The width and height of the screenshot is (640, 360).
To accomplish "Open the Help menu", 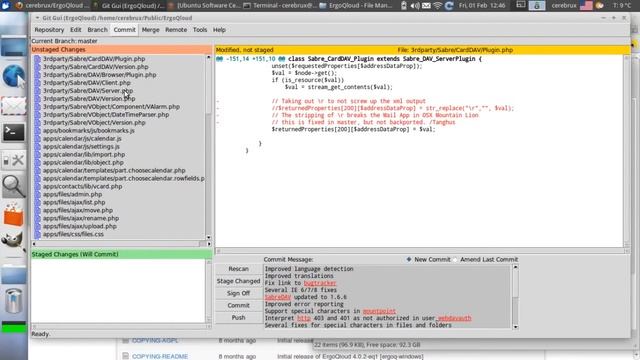I will (219, 30).
